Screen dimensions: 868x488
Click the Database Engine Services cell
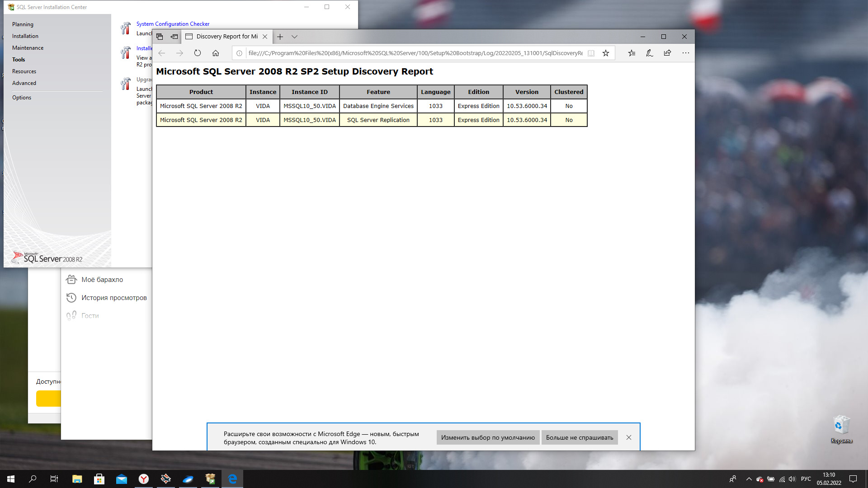[378, 106]
